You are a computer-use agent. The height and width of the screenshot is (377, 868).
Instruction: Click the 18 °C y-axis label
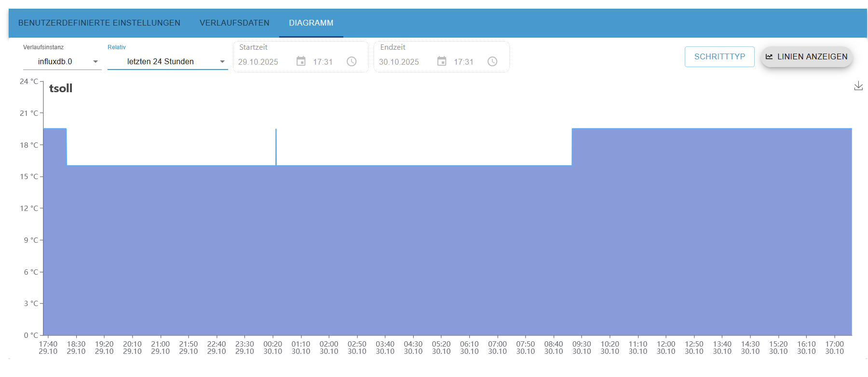click(x=29, y=145)
